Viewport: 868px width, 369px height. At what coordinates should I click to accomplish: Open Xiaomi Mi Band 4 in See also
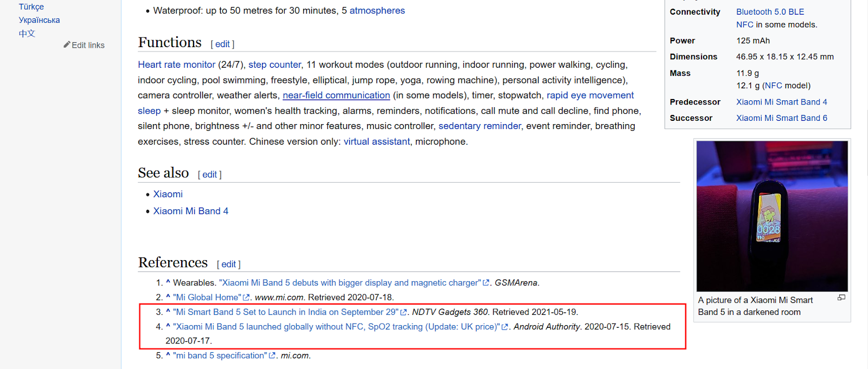[190, 211]
